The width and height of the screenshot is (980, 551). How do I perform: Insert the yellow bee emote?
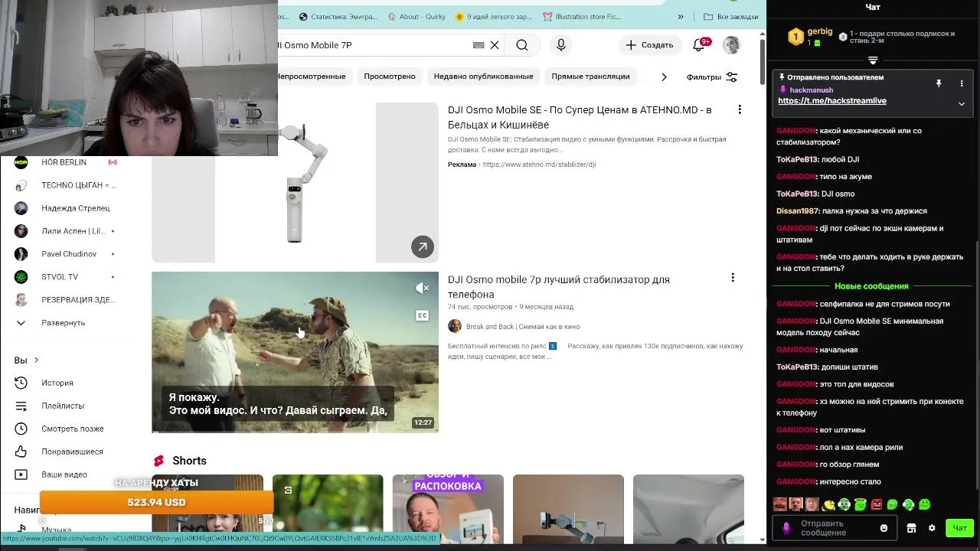[x=828, y=504]
